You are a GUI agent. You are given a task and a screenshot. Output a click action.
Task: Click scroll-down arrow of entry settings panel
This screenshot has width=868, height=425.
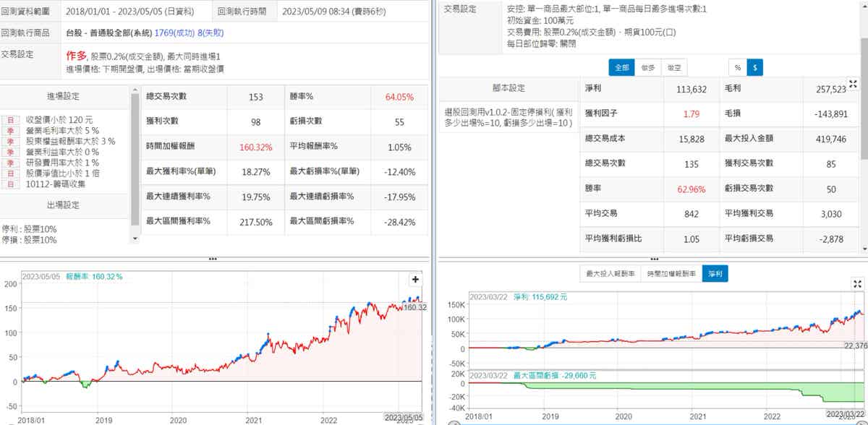(135, 238)
